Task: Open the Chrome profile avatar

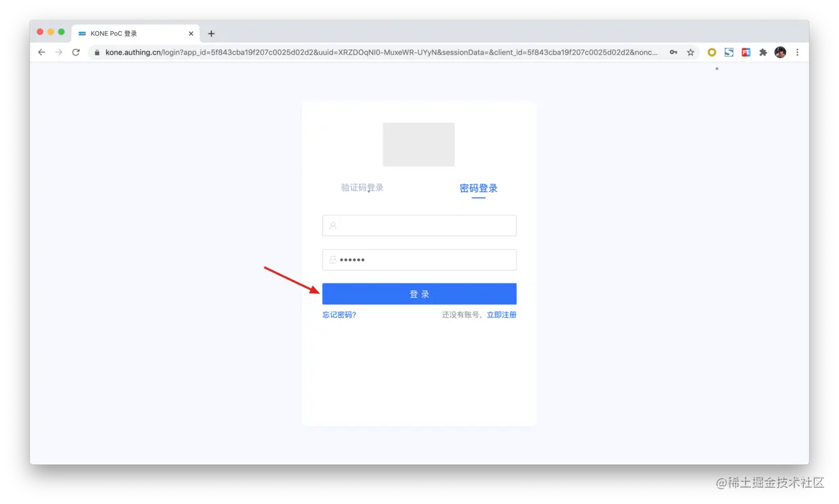Action: pyautogui.click(x=780, y=52)
